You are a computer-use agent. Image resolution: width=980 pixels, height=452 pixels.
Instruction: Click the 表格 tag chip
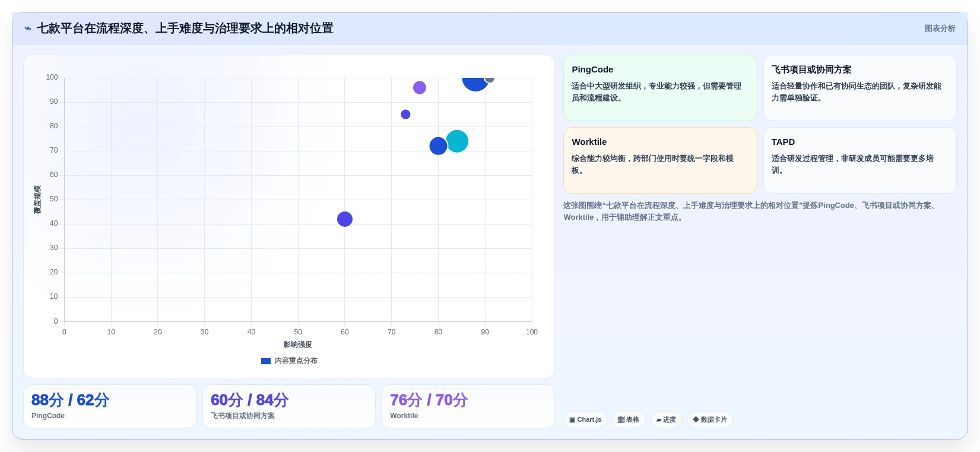click(x=629, y=419)
